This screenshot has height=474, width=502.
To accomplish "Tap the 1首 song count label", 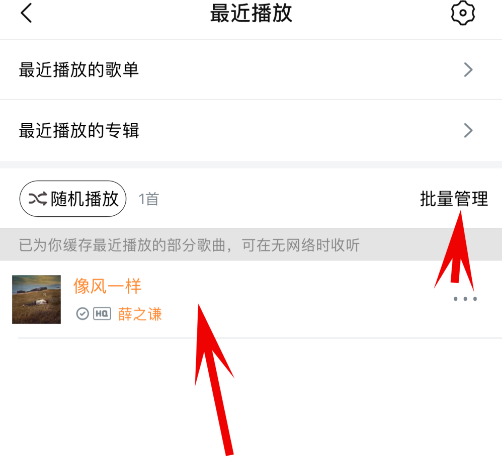I will tap(149, 199).
